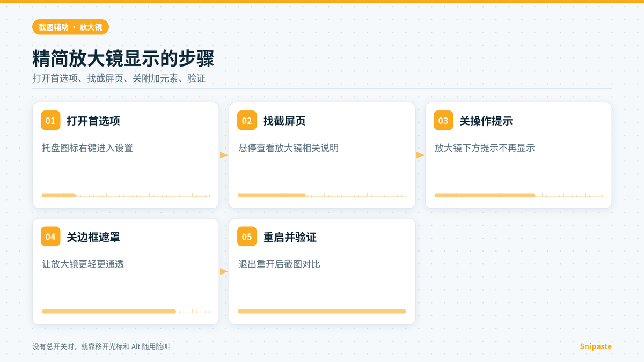Click the text 悬停查看放大镜相关说明
Viewport: 644px width, 362px height.
point(289,148)
